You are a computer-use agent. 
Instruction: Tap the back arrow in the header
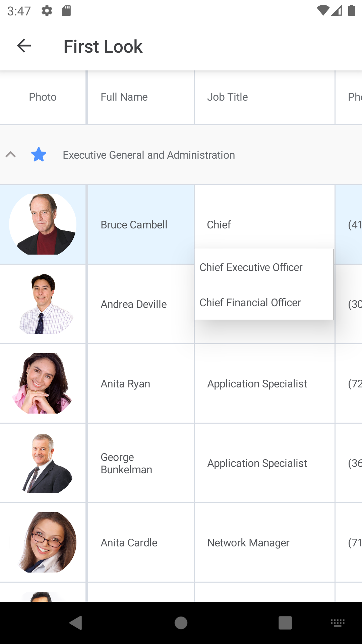coord(24,46)
